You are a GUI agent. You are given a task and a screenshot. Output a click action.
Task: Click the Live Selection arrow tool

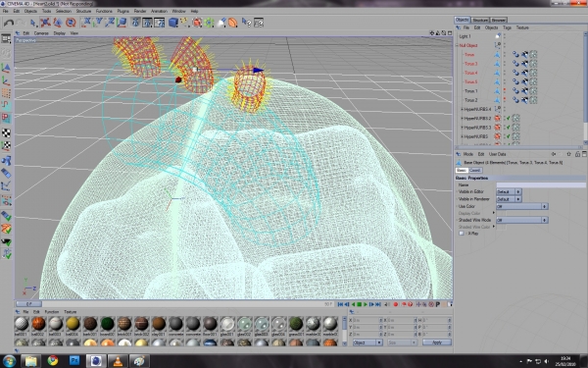[x=33, y=23]
